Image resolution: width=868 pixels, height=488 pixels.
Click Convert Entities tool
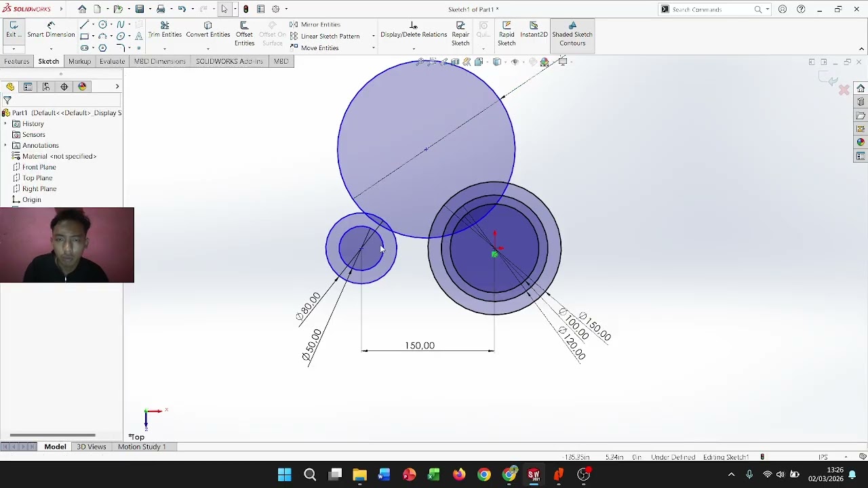pyautogui.click(x=208, y=30)
